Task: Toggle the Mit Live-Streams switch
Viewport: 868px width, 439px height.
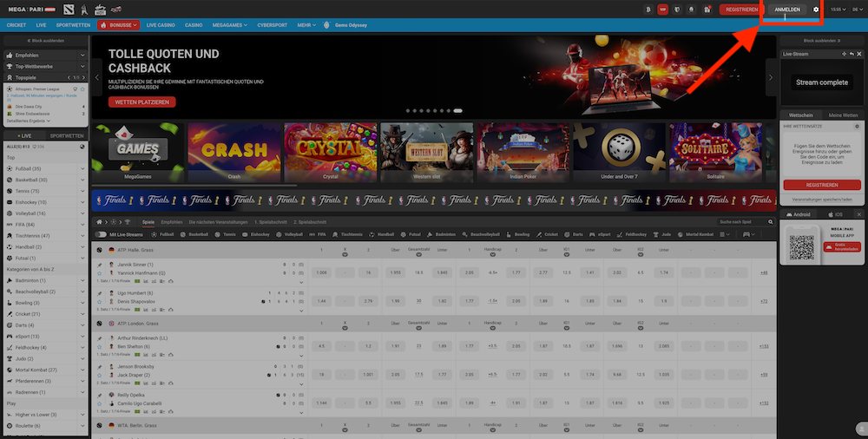Action: [x=100, y=234]
